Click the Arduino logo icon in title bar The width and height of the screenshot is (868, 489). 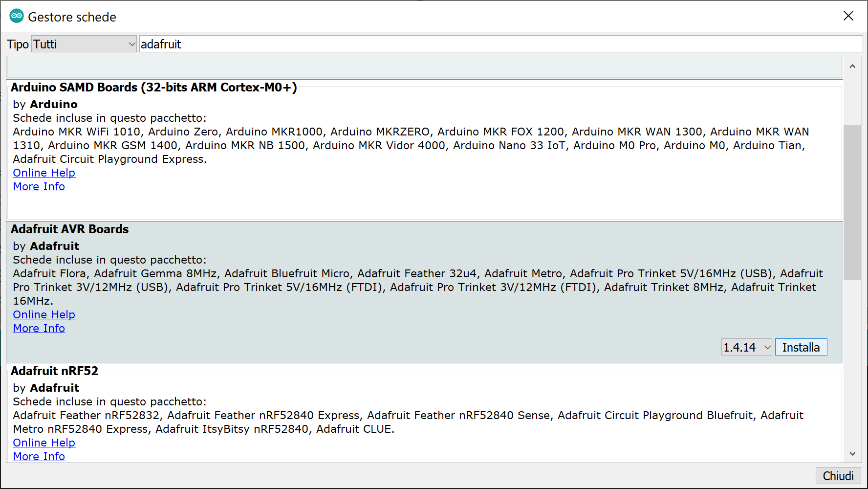click(x=17, y=16)
